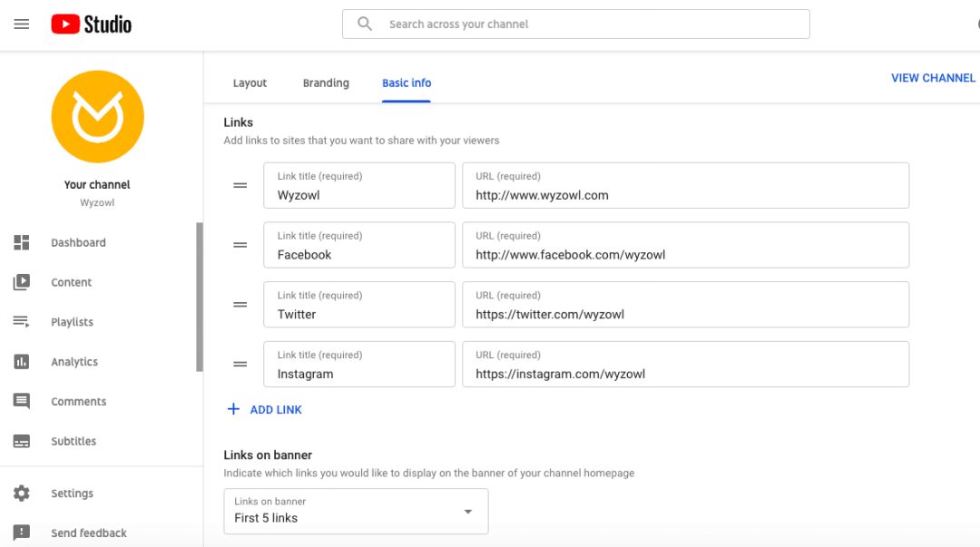Open Comments from the sidebar
Screen dimensions: 980x547
[79, 401]
